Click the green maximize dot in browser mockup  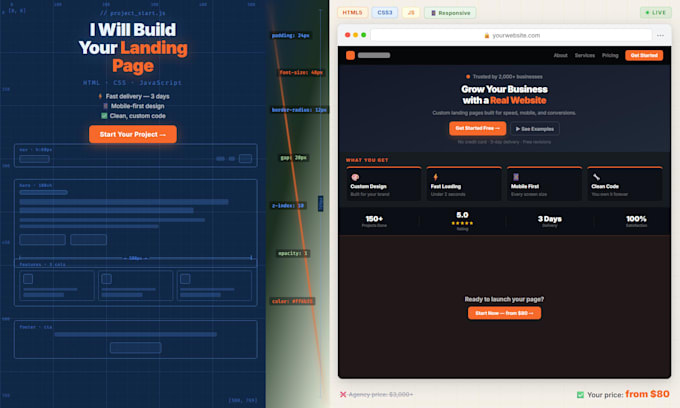pos(364,35)
